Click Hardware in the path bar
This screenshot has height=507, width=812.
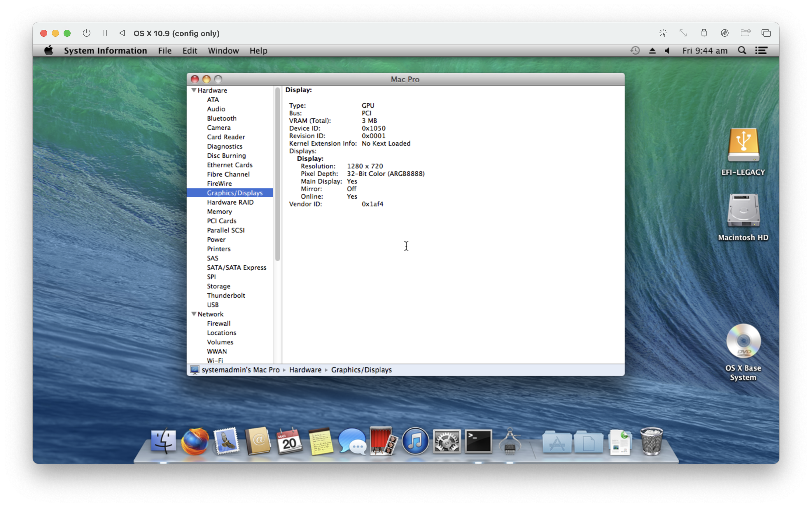coord(305,370)
